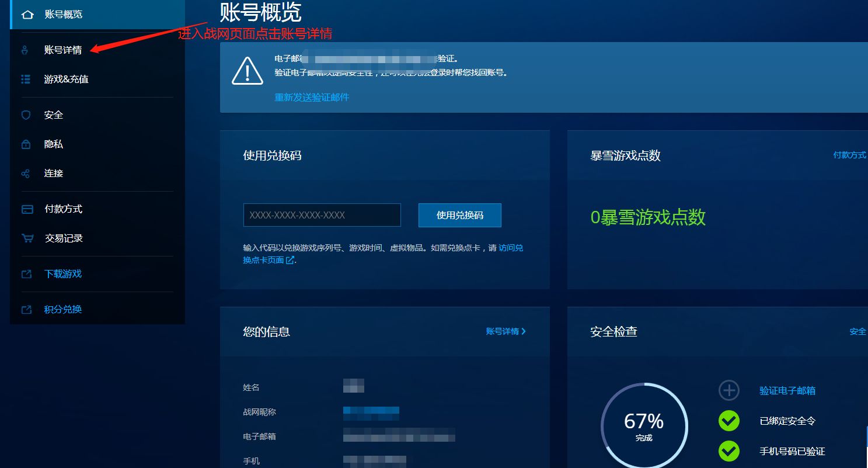
Task: Click the 验证电子邮箱 link
Action: 787,391
